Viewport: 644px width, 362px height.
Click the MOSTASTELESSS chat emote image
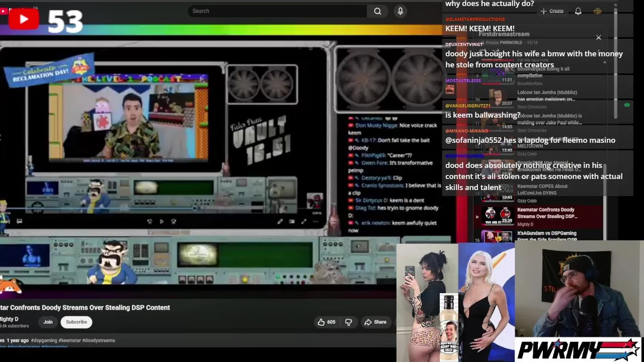coord(450,89)
